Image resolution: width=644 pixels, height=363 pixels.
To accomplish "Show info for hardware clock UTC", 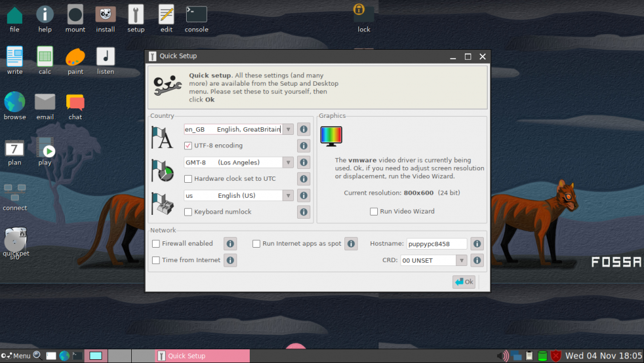I will 303,179.
